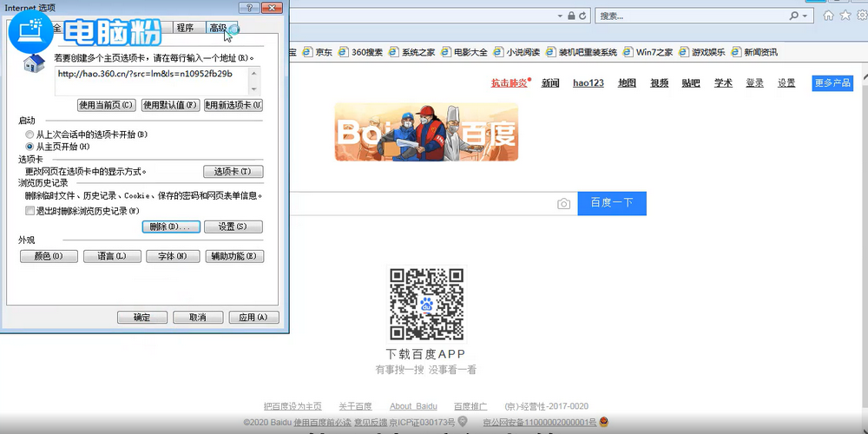
Task: Open the 电影大全 favorites bookmark
Action: (464, 52)
